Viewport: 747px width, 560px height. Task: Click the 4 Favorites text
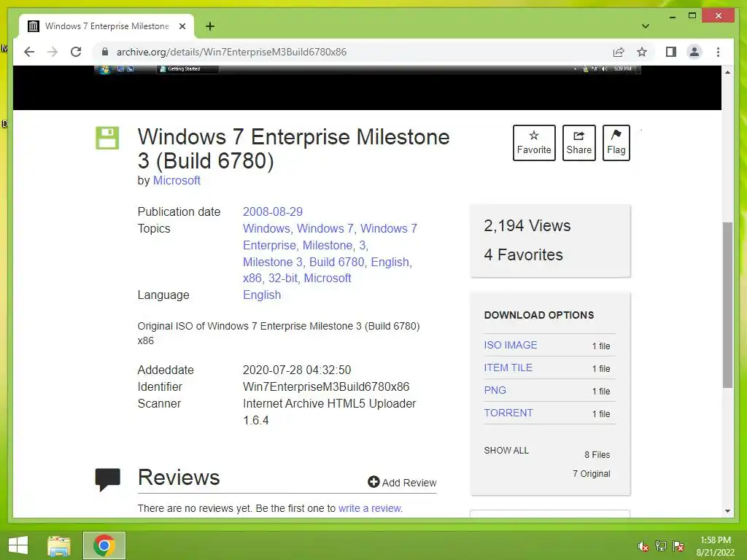click(x=523, y=254)
